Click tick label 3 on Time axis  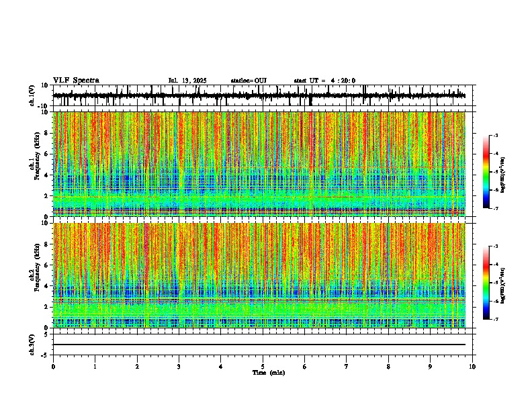tap(179, 367)
